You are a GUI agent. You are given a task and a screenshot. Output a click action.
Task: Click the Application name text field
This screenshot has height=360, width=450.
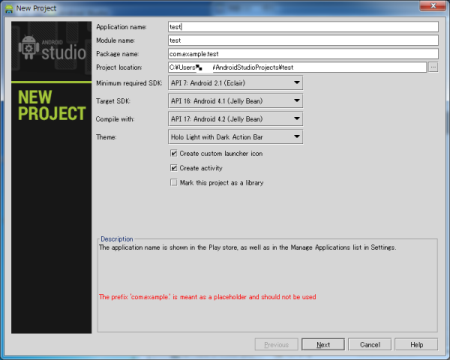303,27
